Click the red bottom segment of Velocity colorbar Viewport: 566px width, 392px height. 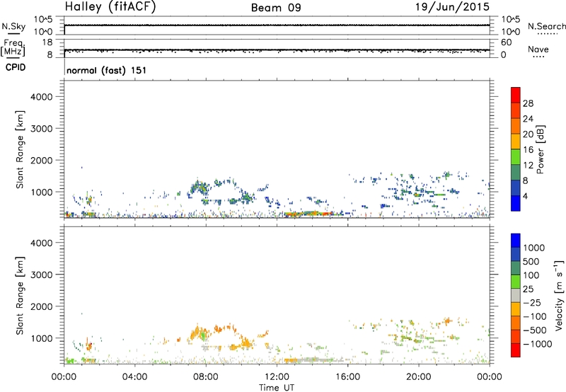coord(516,350)
